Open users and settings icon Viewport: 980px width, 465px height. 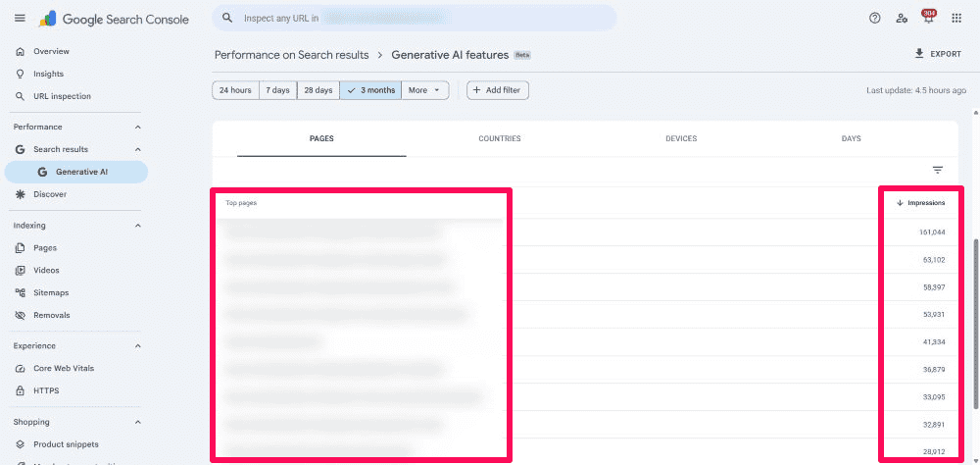pyautogui.click(x=902, y=19)
